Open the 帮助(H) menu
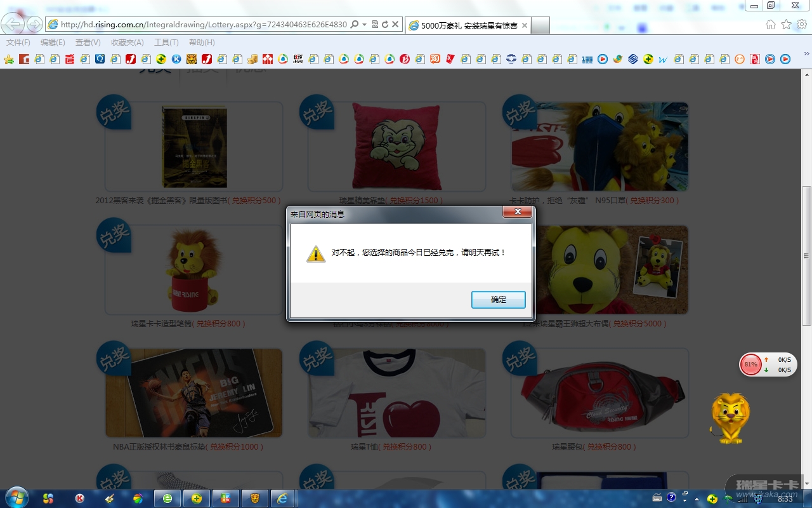 coord(202,43)
